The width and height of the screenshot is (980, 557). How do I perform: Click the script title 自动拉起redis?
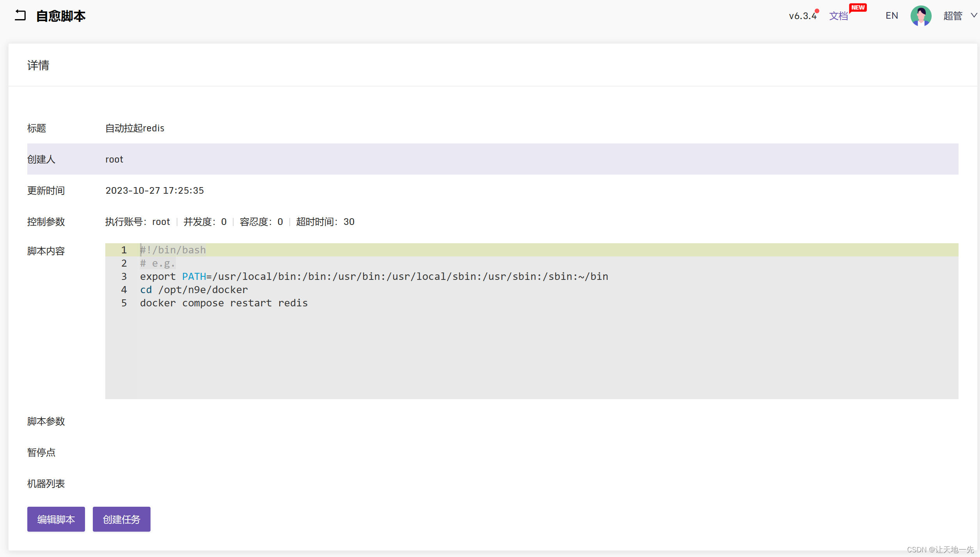coord(135,128)
